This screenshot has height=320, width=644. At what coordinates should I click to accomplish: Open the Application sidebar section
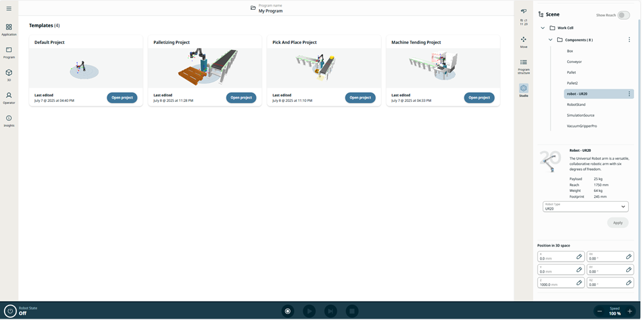pyautogui.click(x=9, y=30)
